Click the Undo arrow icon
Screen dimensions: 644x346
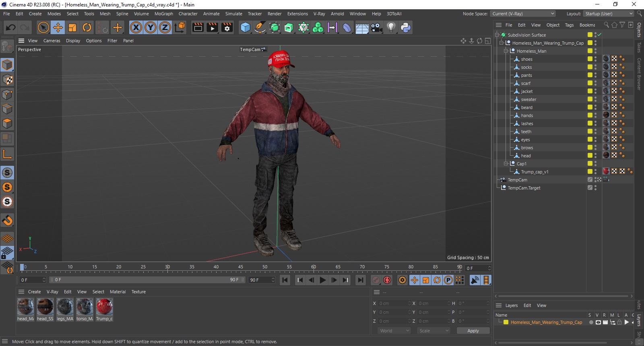tap(11, 27)
